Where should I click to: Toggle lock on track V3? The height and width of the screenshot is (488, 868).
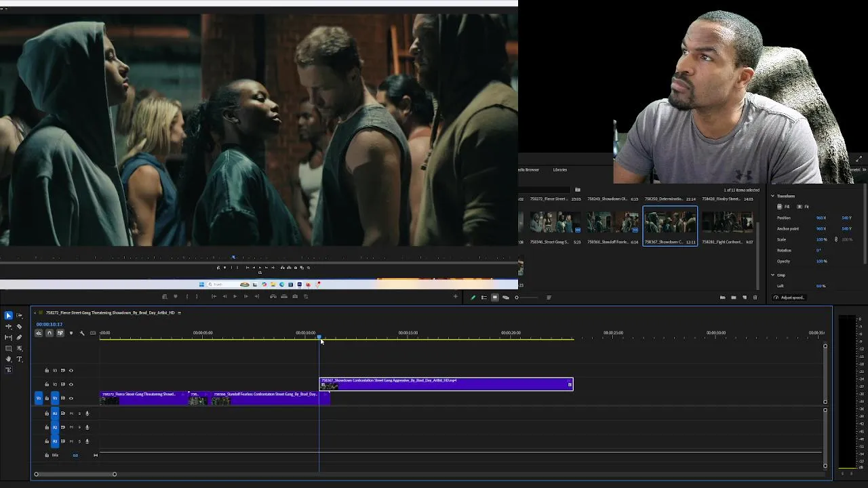(47, 371)
